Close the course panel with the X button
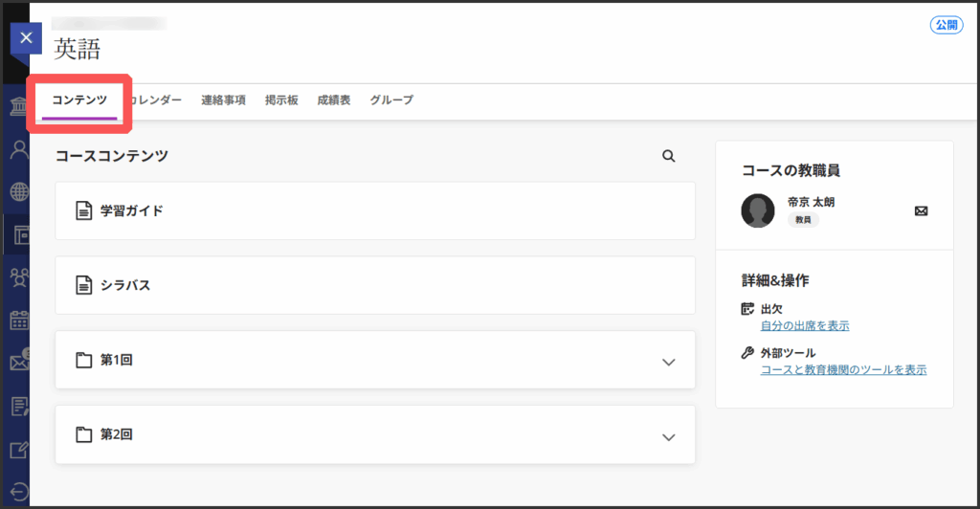This screenshot has width=980, height=509. (26, 39)
